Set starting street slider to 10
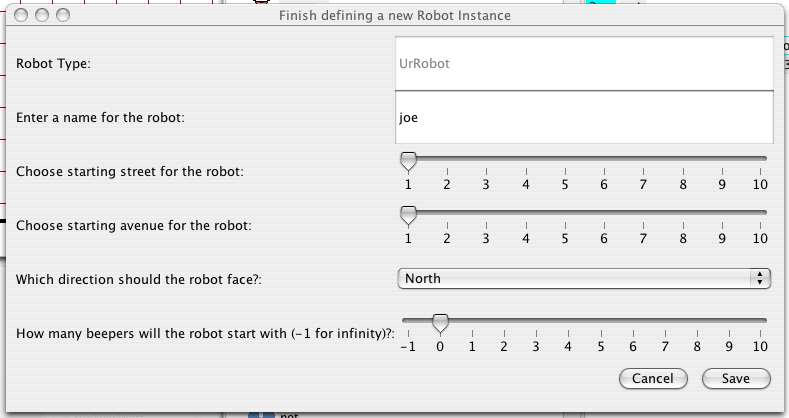 (760, 159)
